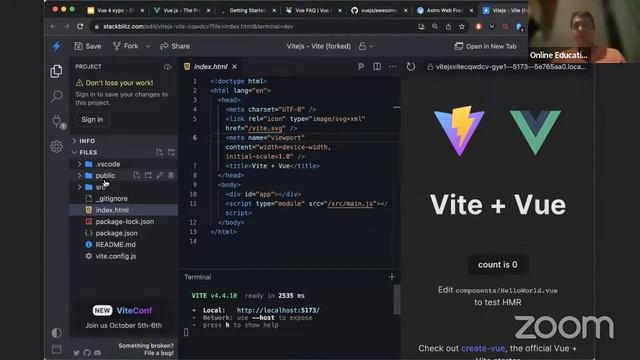
Task: Click the browser zoom magnifier icon
Action: (x=435, y=27)
